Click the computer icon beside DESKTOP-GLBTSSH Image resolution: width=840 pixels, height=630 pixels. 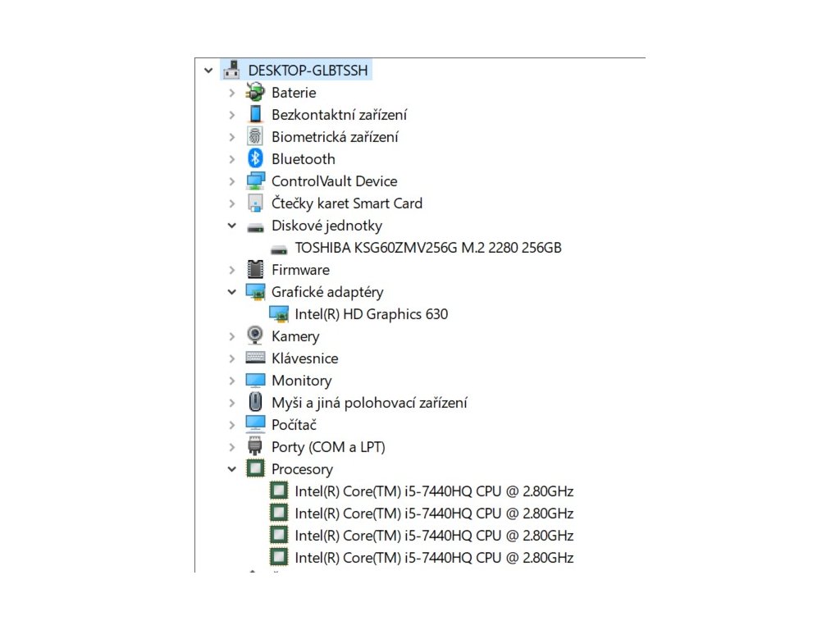(232, 71)
